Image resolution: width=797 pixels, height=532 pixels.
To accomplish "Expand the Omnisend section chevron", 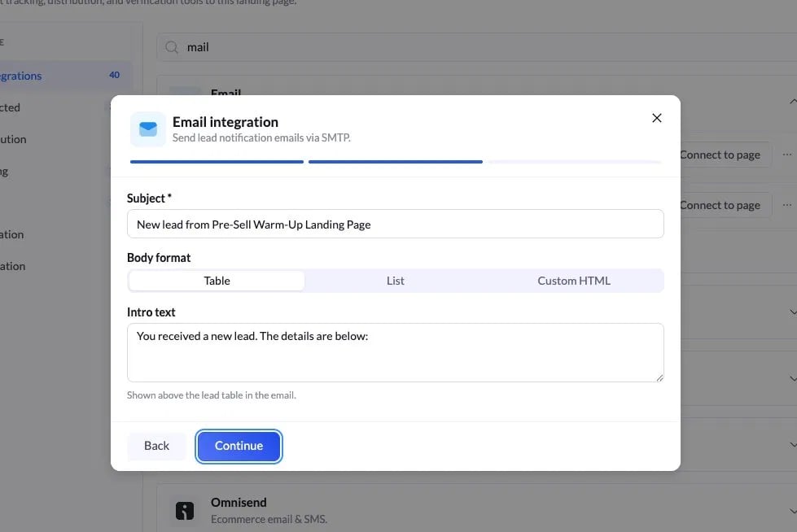I will tap(793, 511).
